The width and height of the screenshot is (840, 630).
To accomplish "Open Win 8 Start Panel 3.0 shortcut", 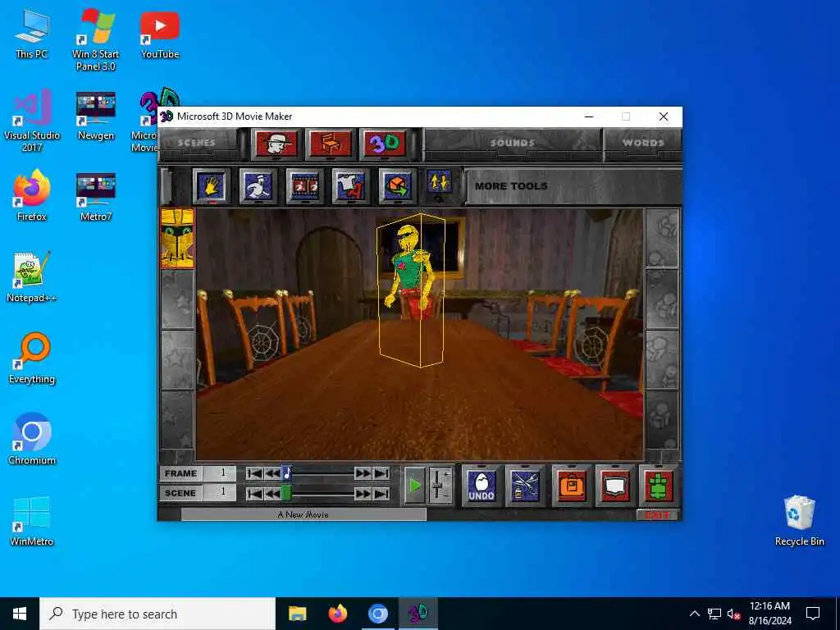I will pos(95,41).
